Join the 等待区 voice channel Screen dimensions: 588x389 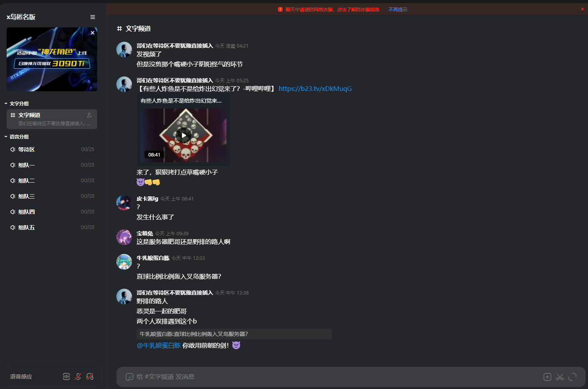pyautogui.click(x=52, y=149)
